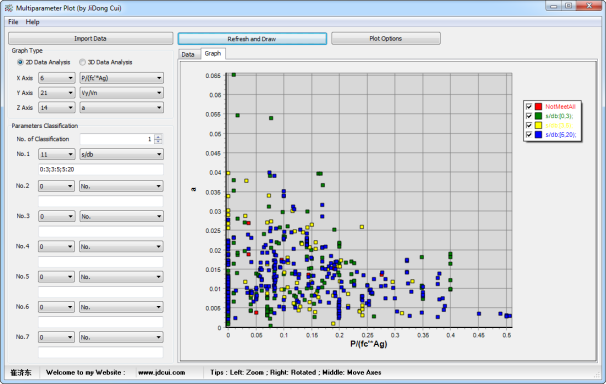The width and height of the screenshot is (606, 384).
Task: Click the Tips status bar text
Action: tap(296, 372)
